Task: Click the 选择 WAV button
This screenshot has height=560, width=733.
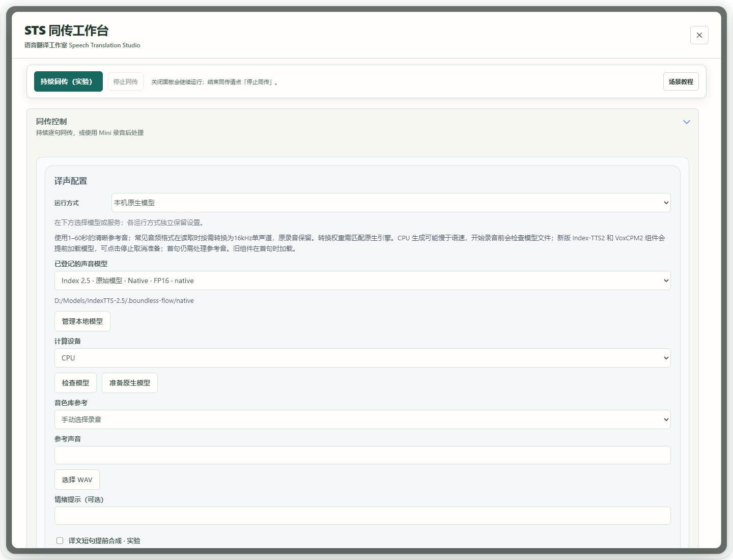Action: click(x=77, y=480)
